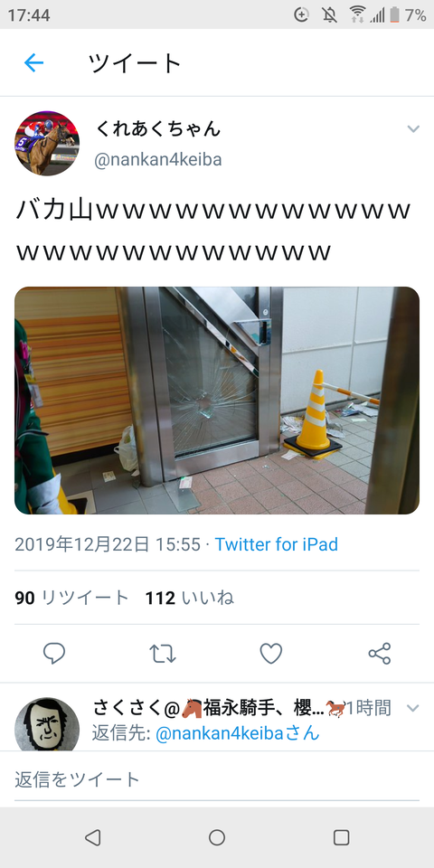Tap the reply speech bubble icon
This screenshot has height=868, width=434.
54,653
